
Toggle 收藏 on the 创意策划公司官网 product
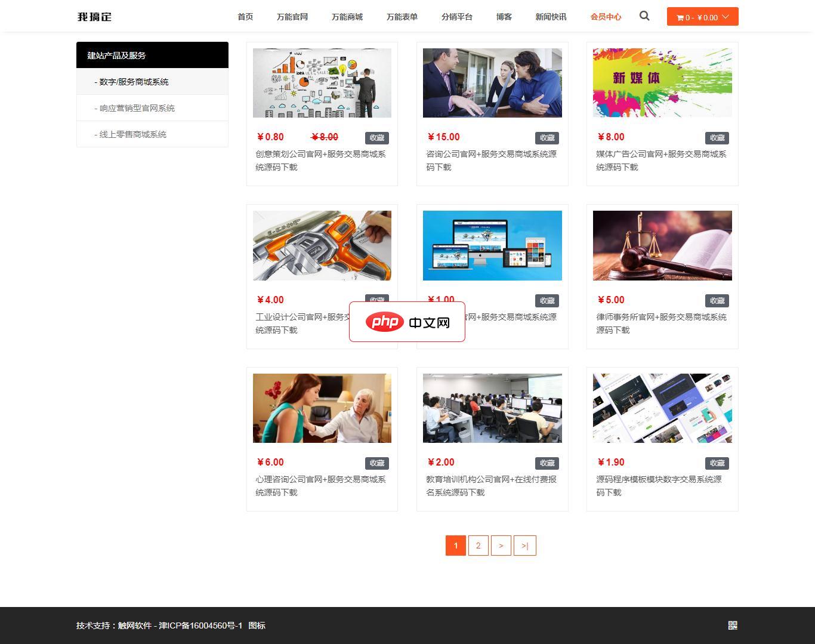(377, 137)
